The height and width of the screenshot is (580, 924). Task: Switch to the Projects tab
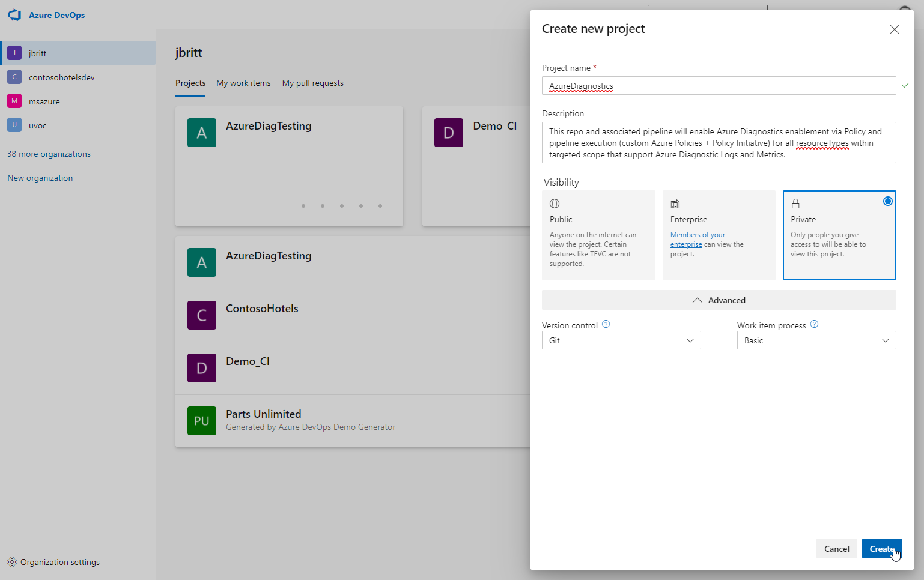190,83
